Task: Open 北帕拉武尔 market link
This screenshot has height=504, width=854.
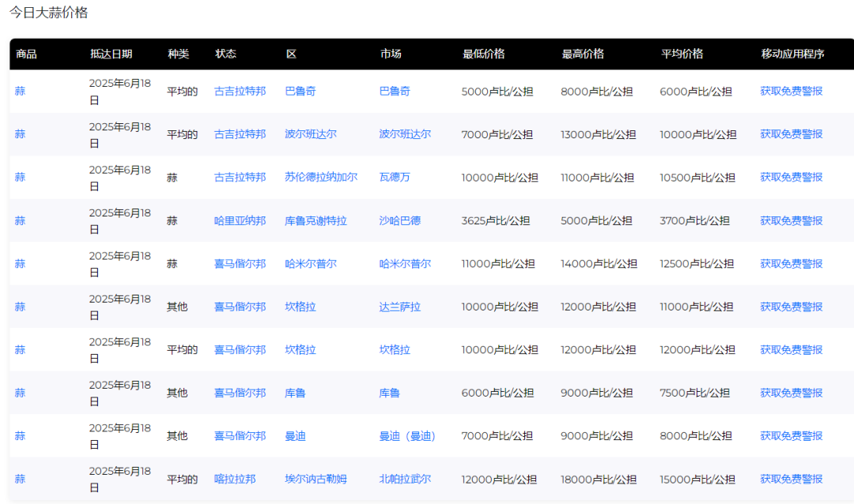Action: 405,480
